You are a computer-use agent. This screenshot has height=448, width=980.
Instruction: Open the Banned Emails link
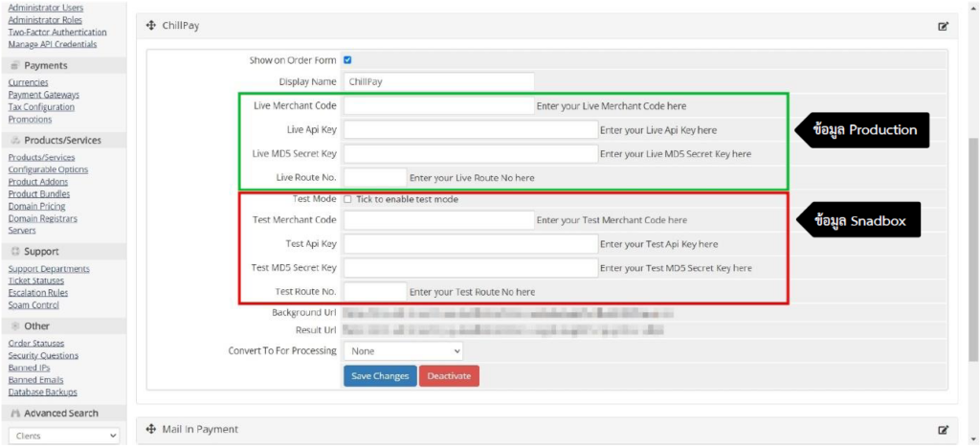pyautogui.click(x=35, y=380)
